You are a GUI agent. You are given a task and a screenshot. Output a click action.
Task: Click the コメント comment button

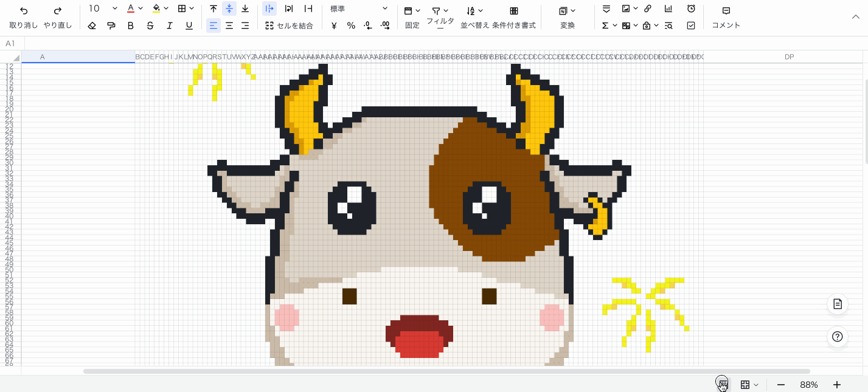point(726,17)
